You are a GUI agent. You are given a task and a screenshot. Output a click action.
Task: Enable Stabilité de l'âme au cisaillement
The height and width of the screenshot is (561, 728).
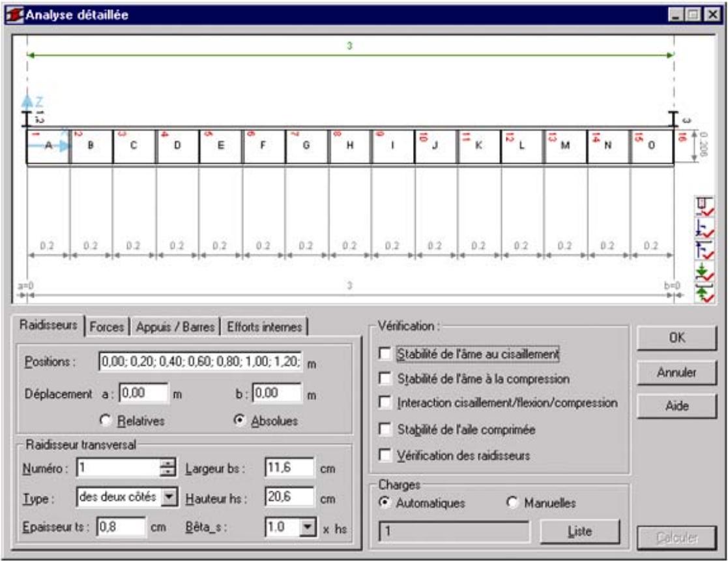(385, 354)
